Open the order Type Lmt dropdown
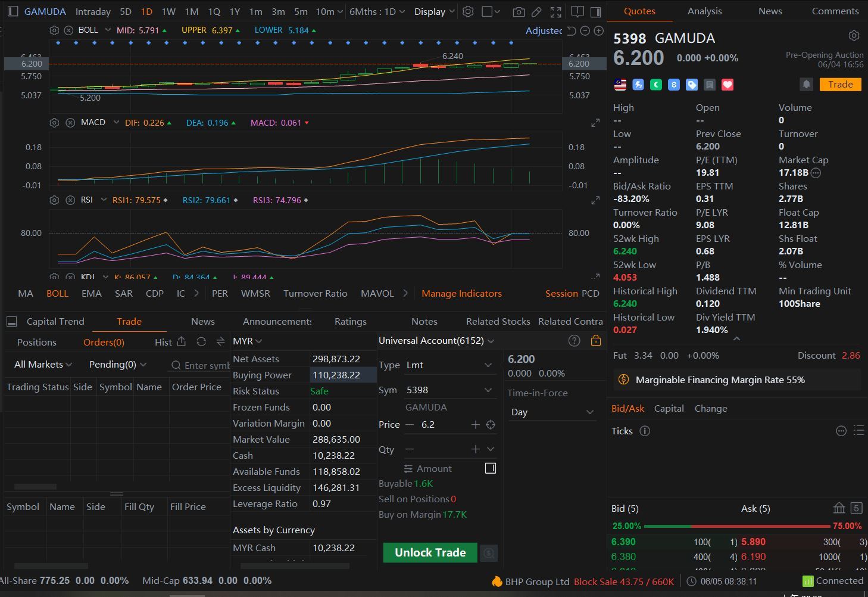 (x=449, y=365)
